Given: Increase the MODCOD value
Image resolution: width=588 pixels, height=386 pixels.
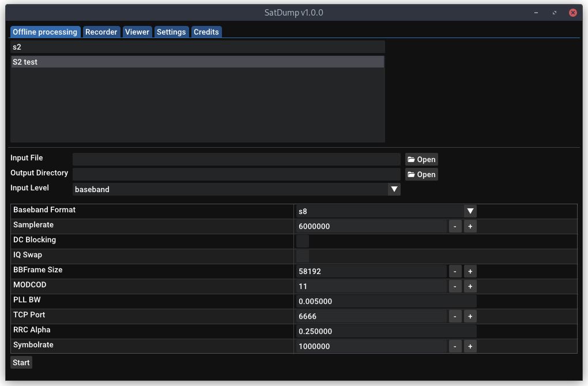Looking at the screenshot, I should 470,287.
